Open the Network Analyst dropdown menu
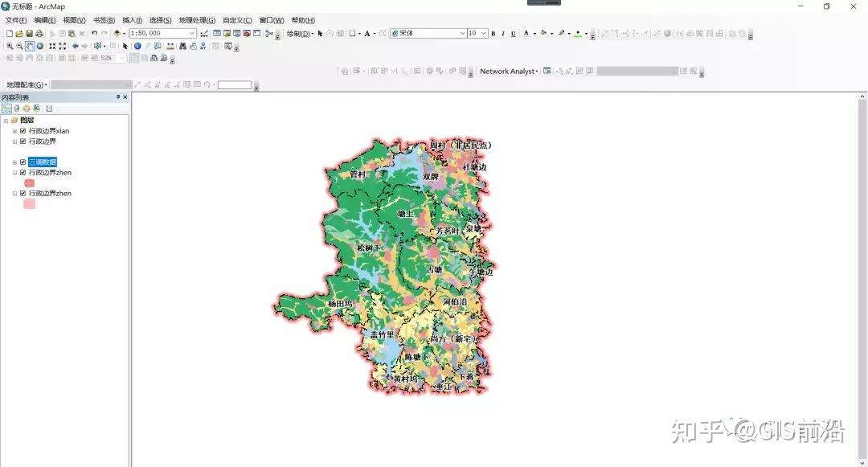Image resolution: width=868 pixels, height=467 pixels. [509, 71]
